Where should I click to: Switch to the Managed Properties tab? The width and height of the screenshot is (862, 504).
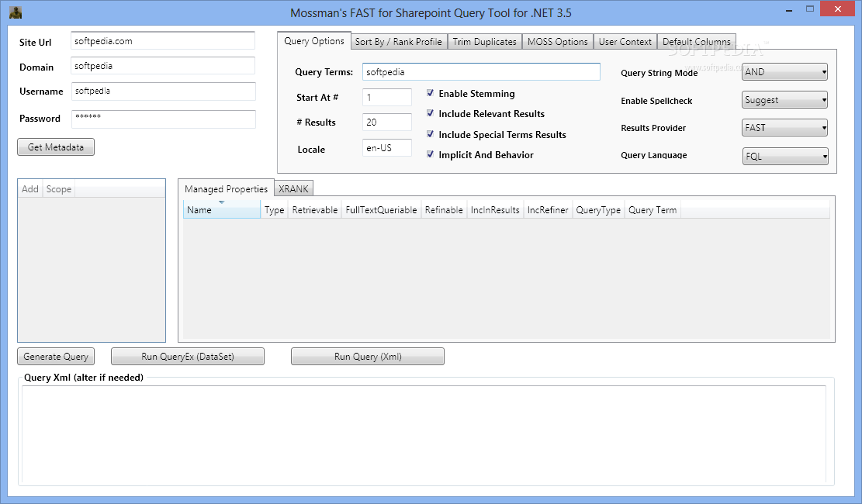[226, 188]
